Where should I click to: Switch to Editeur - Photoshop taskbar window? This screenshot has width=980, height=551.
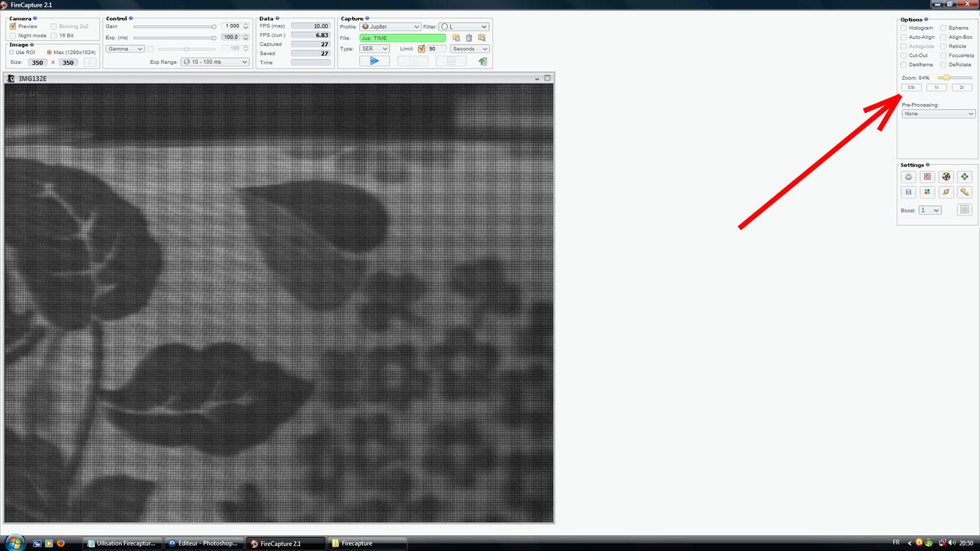tap(203, 543)
